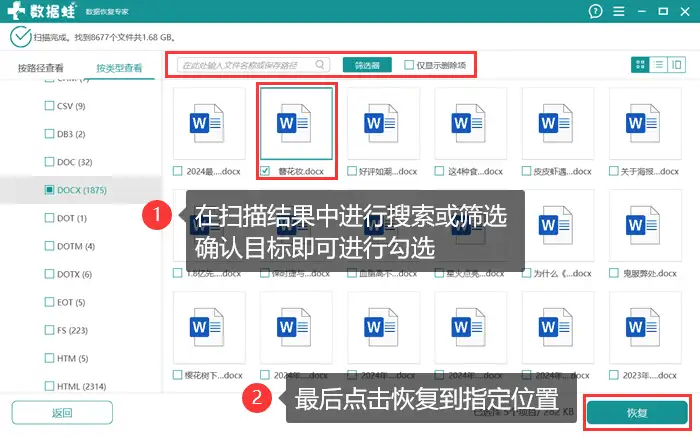Maximize the 数据蛙 window
700x438 pixels.
(663, 11)
